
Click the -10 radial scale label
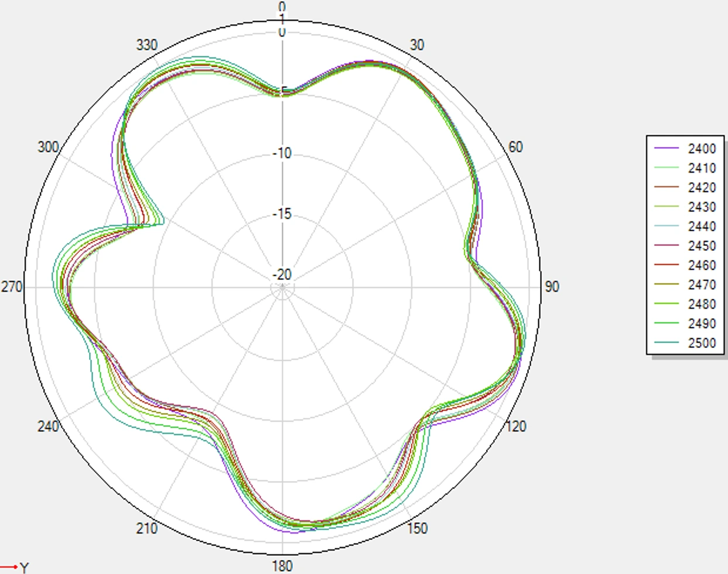tap(282, 153)
